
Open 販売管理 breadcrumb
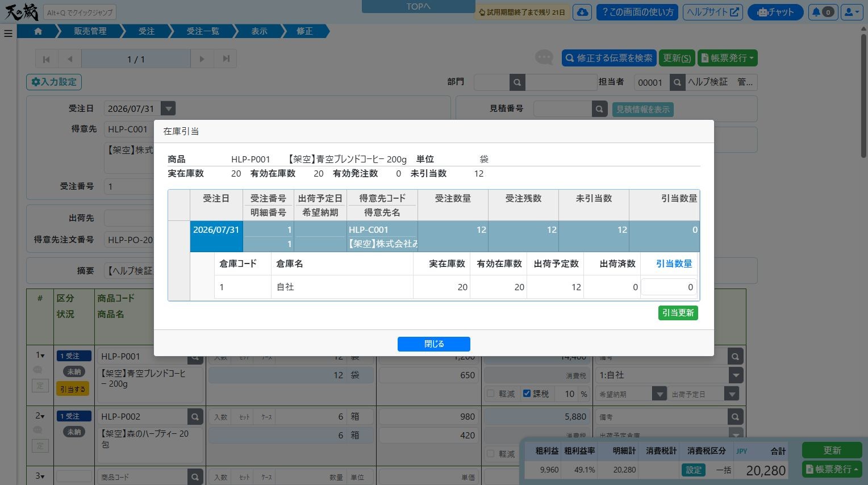[x=90, y=31]
